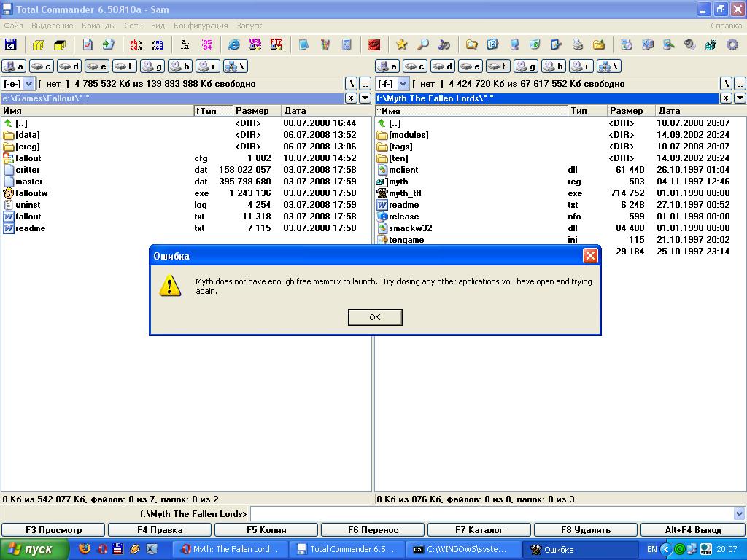
Task: Select master dat file in left panel
Action: (186, 182)
